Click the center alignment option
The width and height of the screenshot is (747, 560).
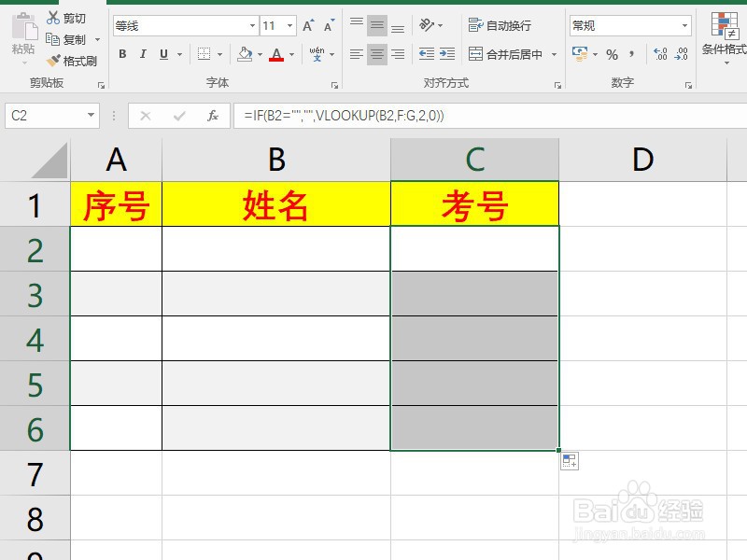(376, 53)
